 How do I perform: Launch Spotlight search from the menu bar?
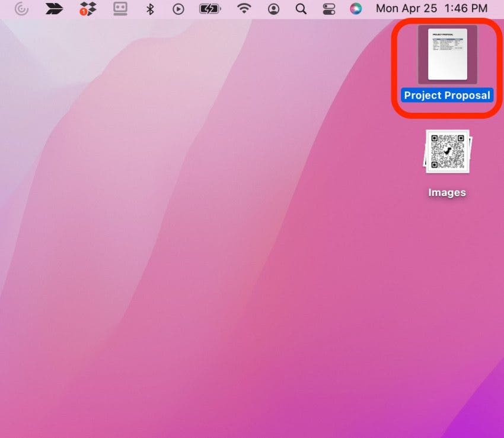tap(301, 9)
